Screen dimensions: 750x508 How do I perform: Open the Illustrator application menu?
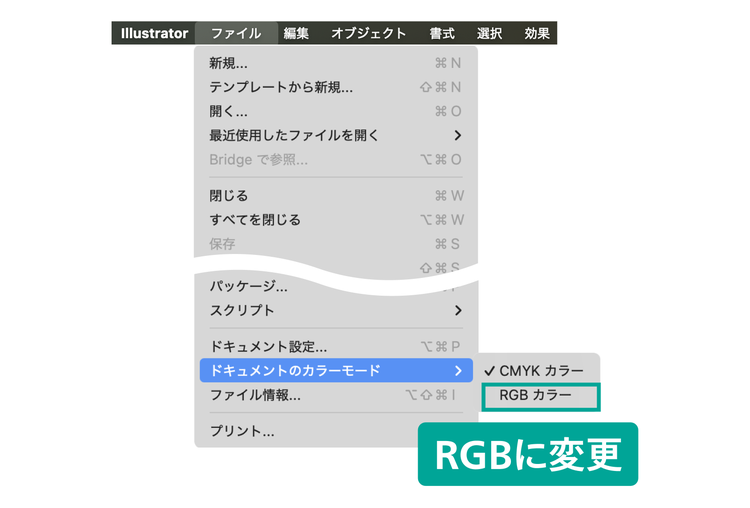(x=154, y=33)
